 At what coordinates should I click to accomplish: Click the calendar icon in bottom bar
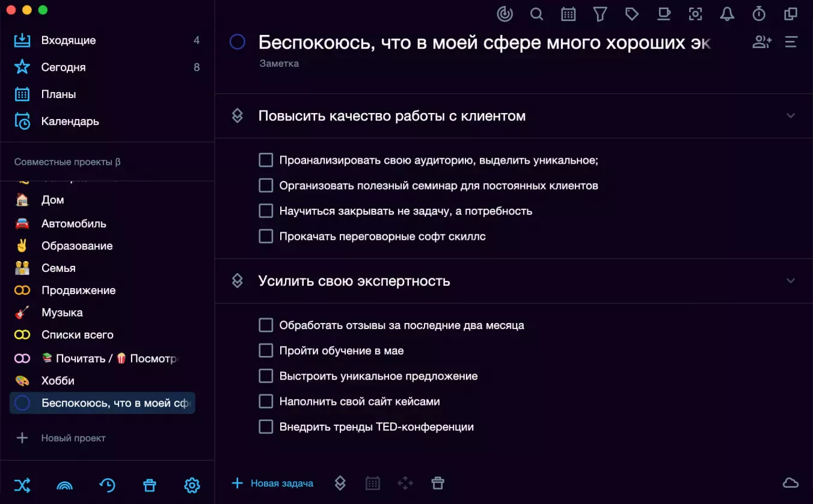point(373,483)
